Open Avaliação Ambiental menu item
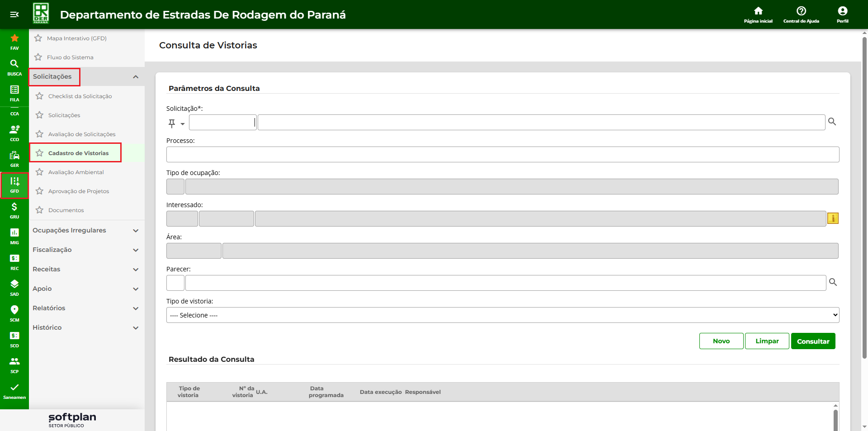This screenshot has width=868, height=431. click(76, 172)
